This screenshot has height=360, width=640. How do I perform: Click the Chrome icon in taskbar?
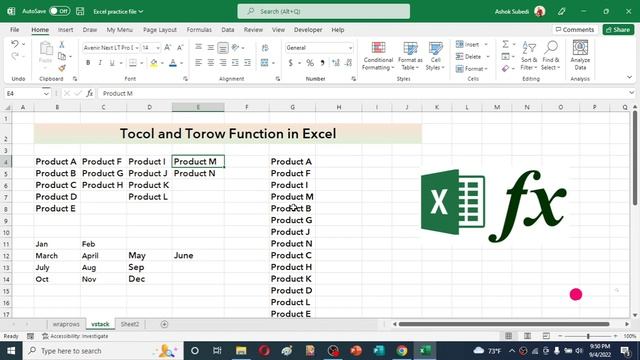[402, 351]
